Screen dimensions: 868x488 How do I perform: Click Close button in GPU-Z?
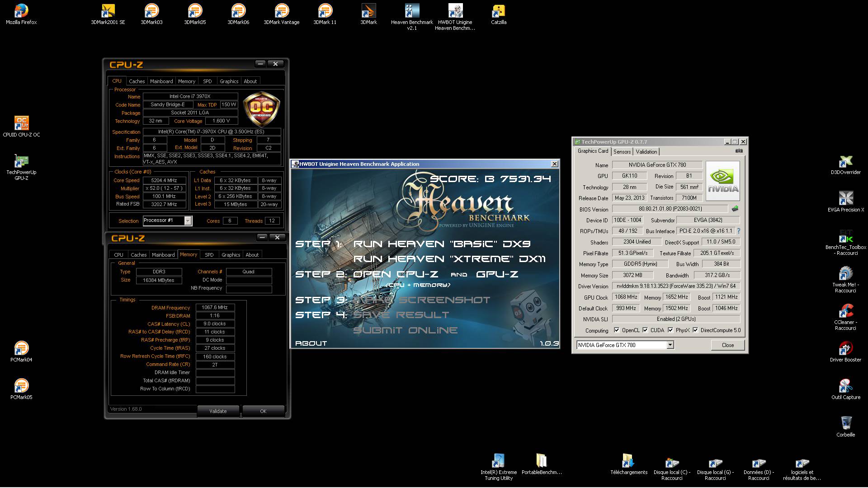pyautogui.click(x=728, y=345)
